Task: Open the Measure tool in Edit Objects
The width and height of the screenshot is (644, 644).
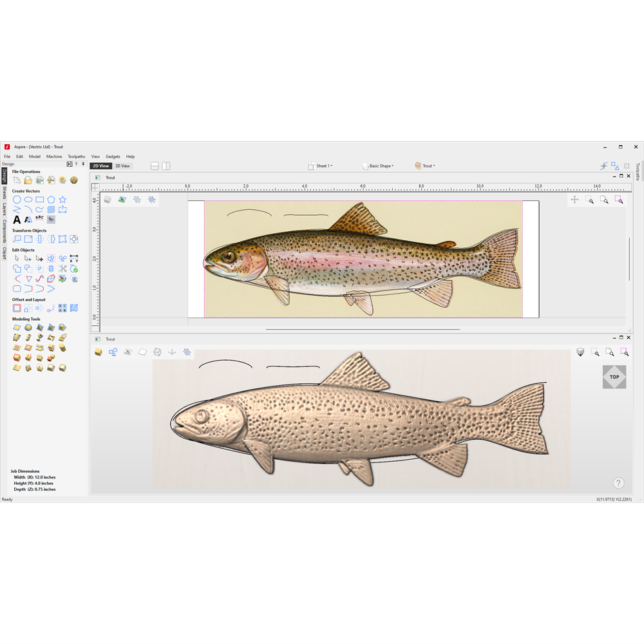Action: click(74, 258)
